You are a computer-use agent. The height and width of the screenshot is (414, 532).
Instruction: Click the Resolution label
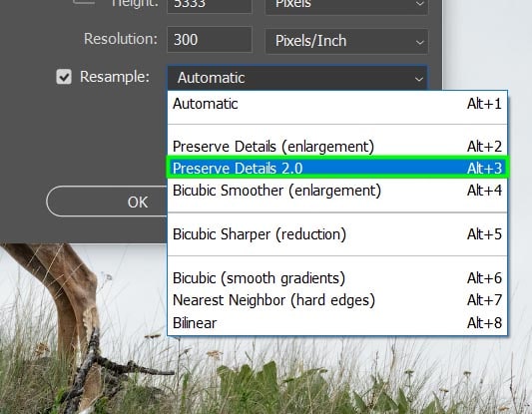(x=121, y=39)
